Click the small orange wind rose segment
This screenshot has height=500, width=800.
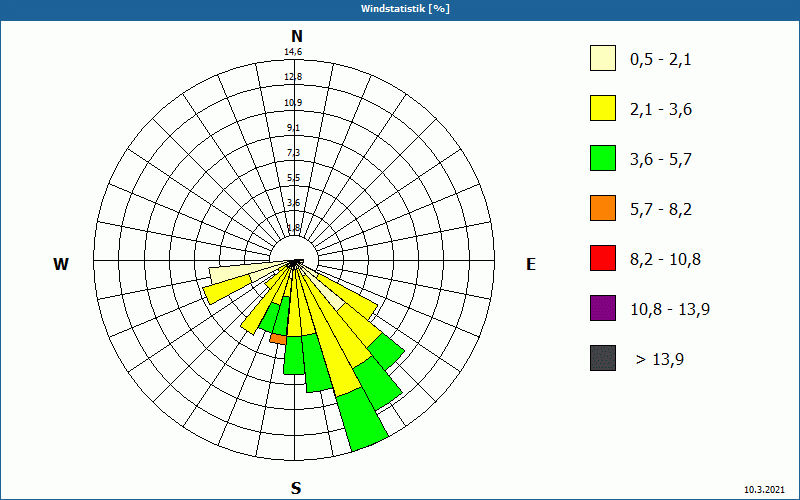click(x=278, y=338)
